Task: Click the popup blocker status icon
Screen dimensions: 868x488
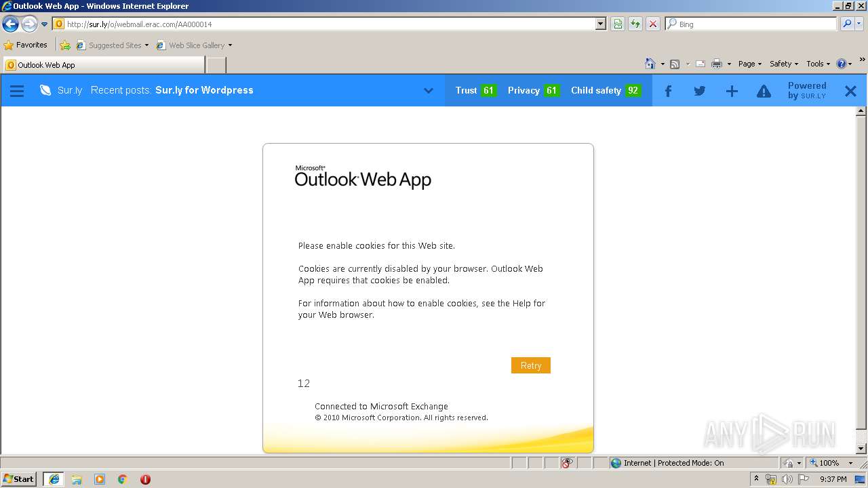Action: pyautogui.click(x=568, y=463)
